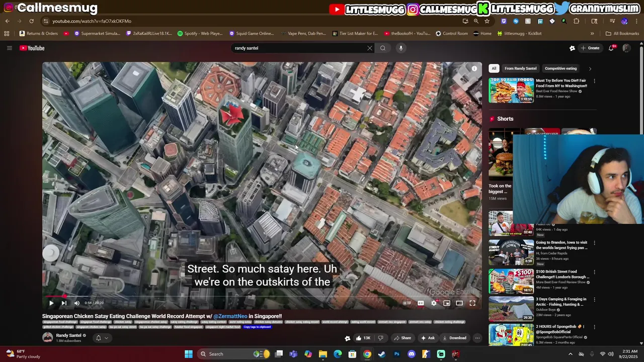Click the Ask button
644x362 pixels.
tap(428, 338)
